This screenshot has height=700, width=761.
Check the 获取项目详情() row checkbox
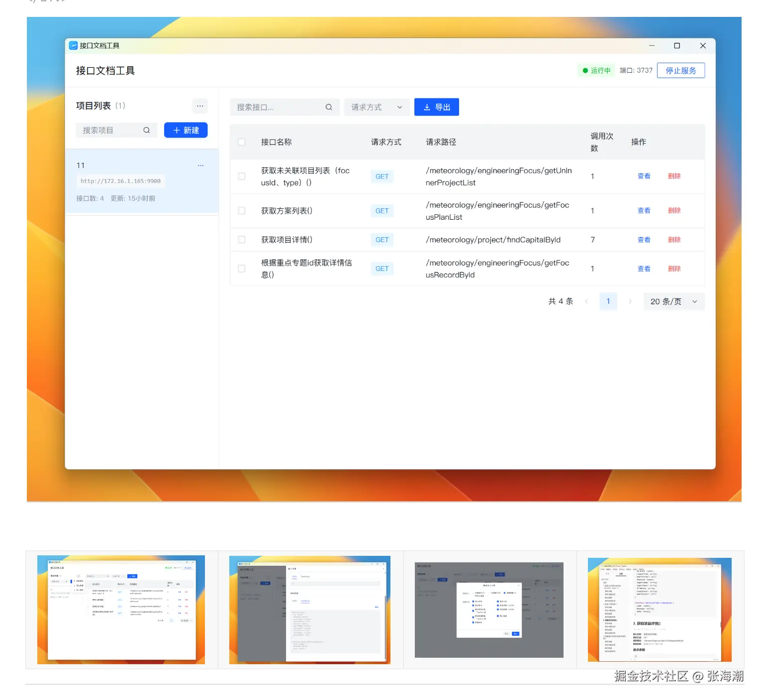(242, 240)
